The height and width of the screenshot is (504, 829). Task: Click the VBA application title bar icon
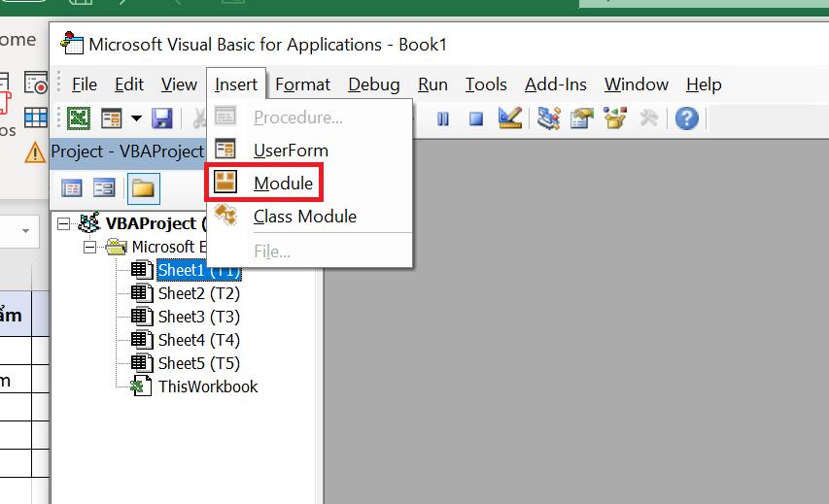click(x=72, y=43)
